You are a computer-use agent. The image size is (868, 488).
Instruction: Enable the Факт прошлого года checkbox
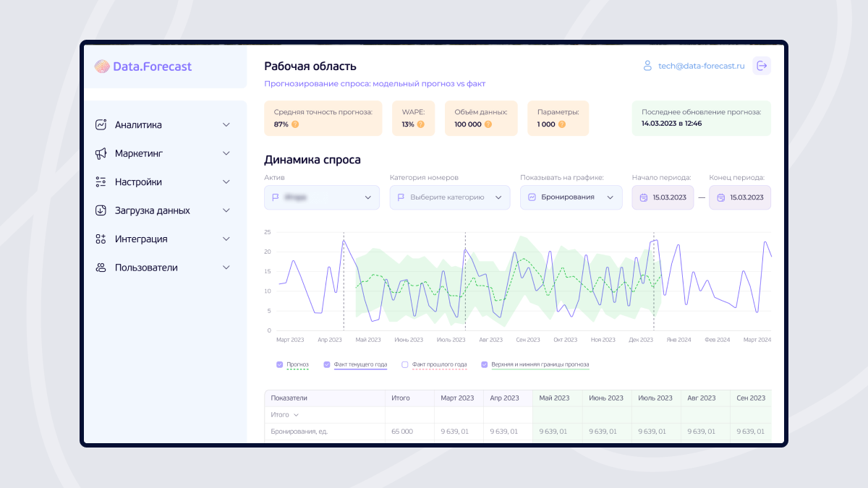405,364
